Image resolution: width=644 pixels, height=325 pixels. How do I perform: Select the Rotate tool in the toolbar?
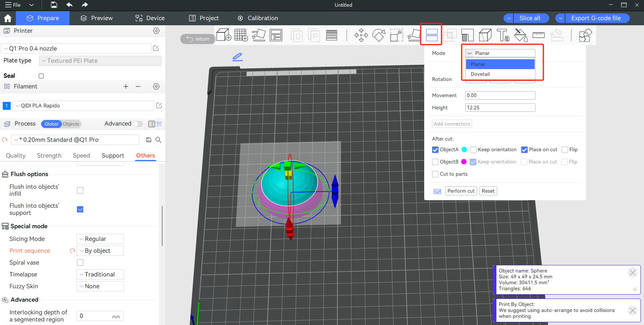coord(379,35)
